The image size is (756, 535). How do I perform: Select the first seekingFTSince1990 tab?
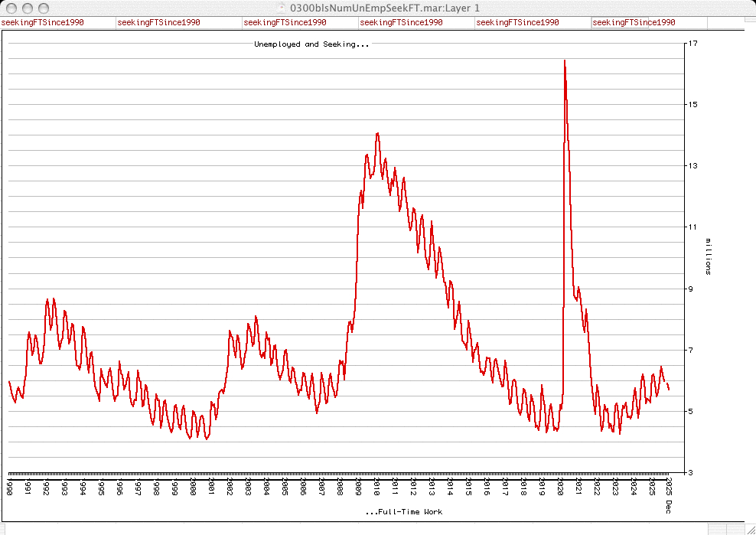43,22
